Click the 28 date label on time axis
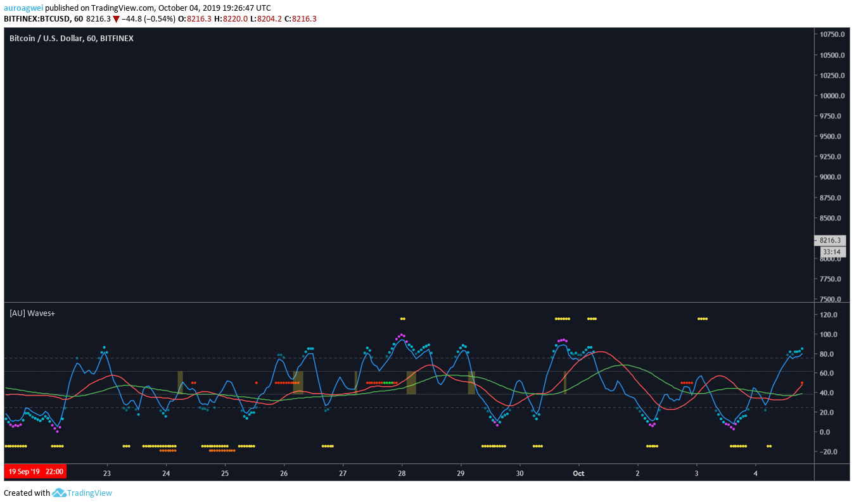Image resolution: width=854 pixels, height=504 pixels. (x=402, y=472)
